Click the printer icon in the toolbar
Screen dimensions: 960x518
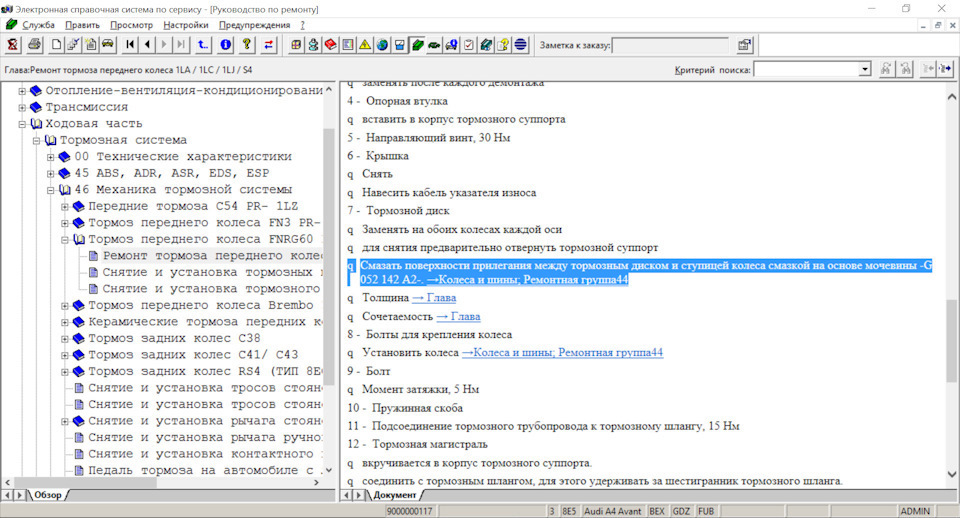34,45
